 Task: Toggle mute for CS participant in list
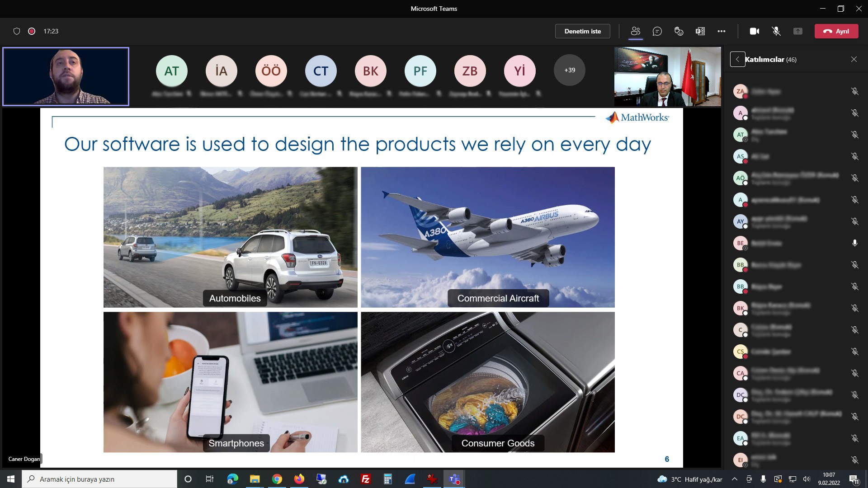[854, 352]
